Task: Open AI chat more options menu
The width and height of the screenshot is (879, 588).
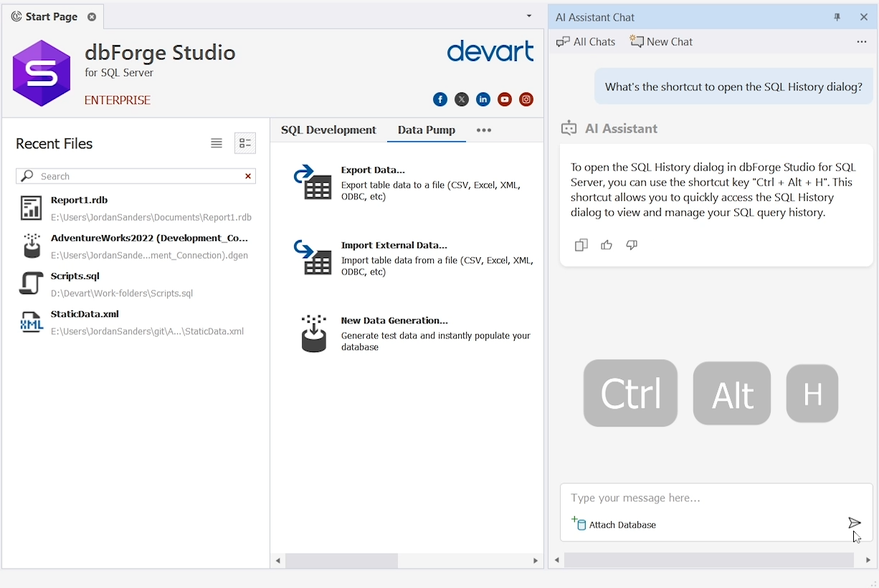Action: coord(862,42)
